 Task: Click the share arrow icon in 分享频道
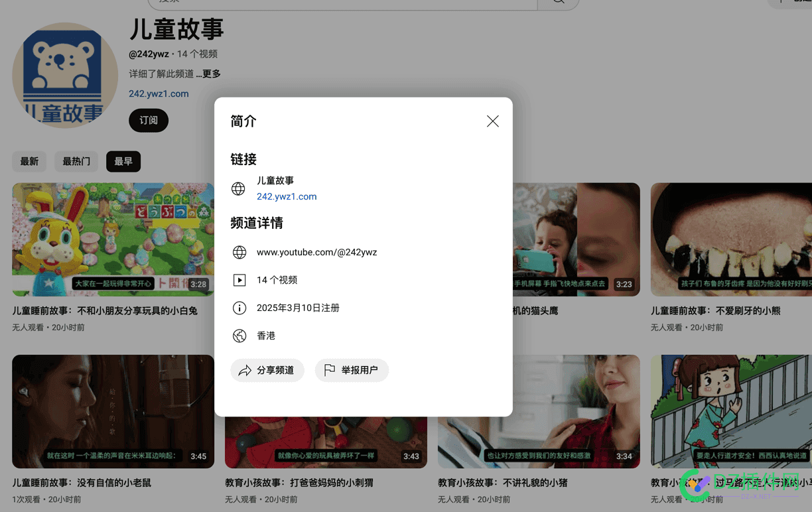coord(245,370)
